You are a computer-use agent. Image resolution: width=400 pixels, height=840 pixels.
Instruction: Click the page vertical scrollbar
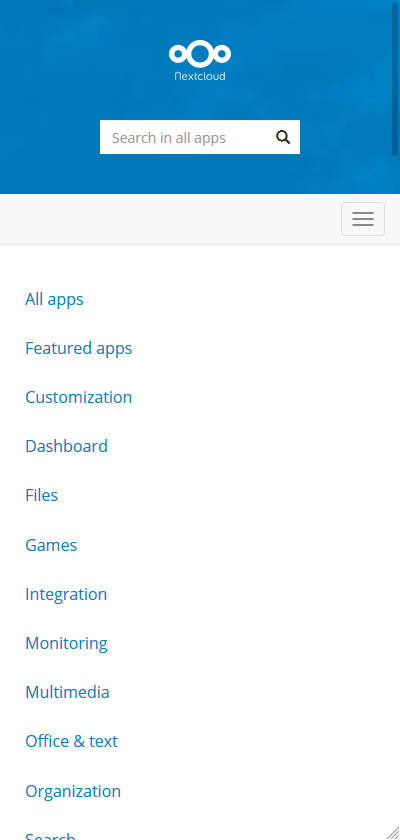396,80
